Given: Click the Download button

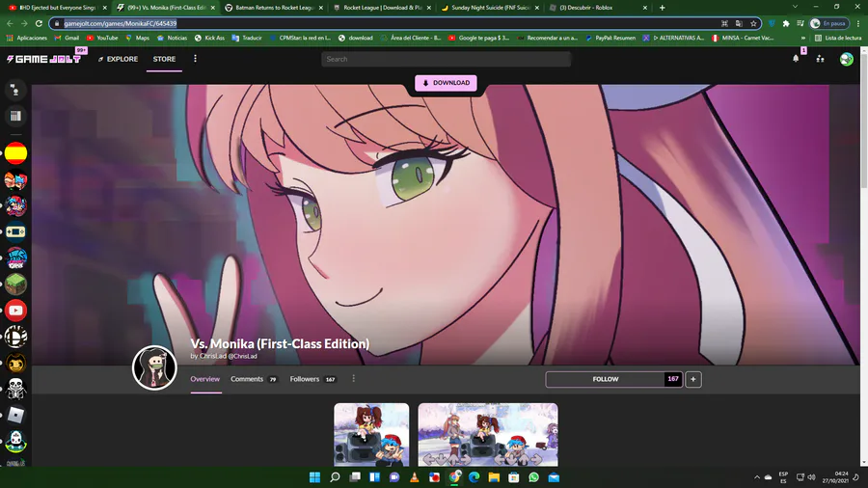Looking at the screenshot, I should click(x=446, y=83).
